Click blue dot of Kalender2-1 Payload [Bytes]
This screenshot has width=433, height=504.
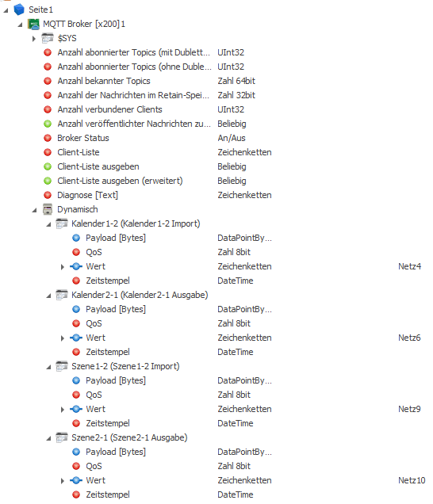76,309
